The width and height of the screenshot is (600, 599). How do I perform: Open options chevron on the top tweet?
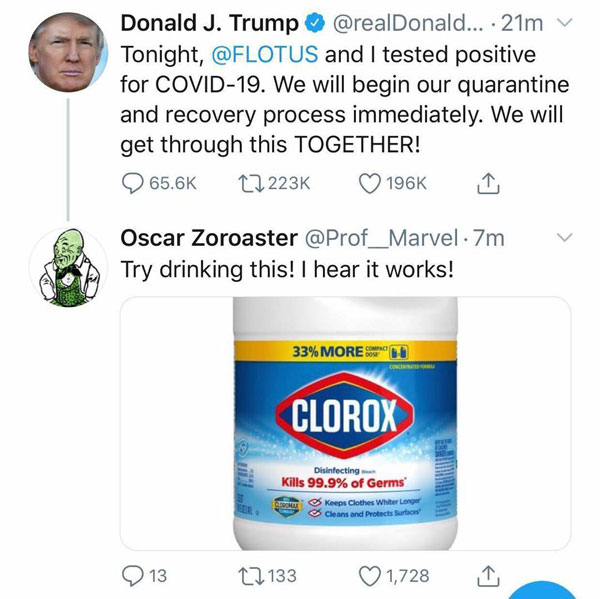(x=562, y=23)
